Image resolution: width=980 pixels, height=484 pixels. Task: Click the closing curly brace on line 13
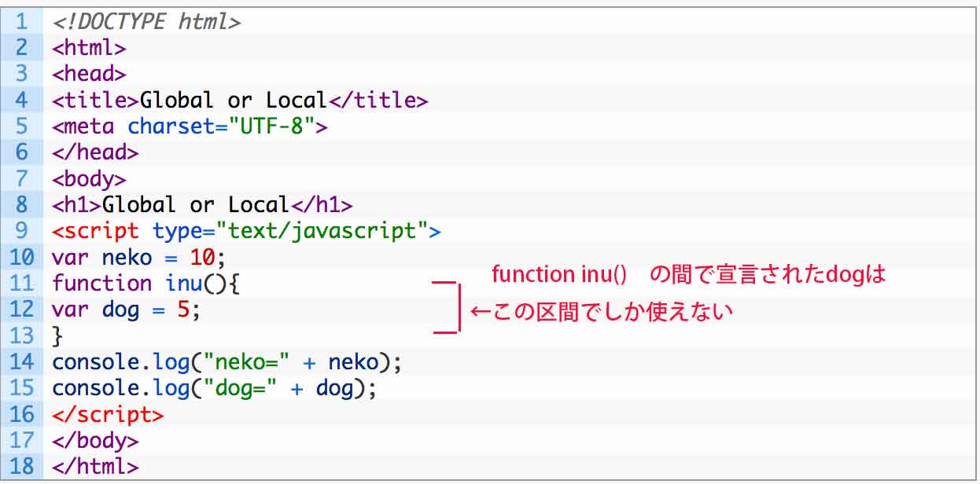57,335
